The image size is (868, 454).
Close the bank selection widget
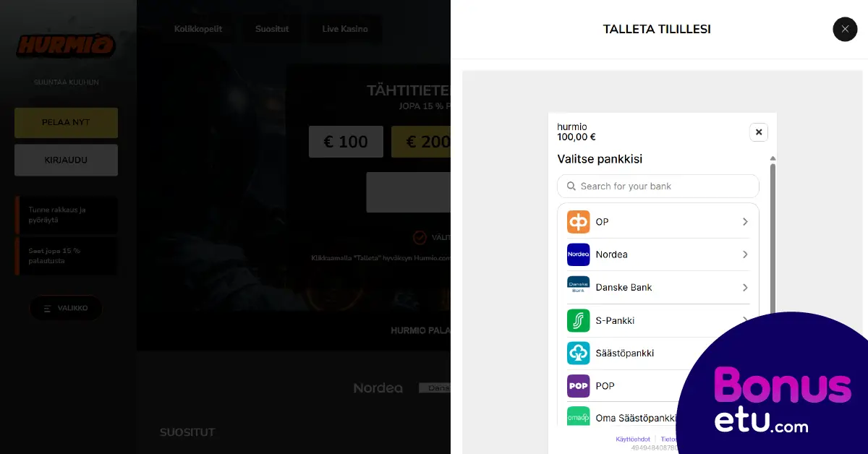758,132
